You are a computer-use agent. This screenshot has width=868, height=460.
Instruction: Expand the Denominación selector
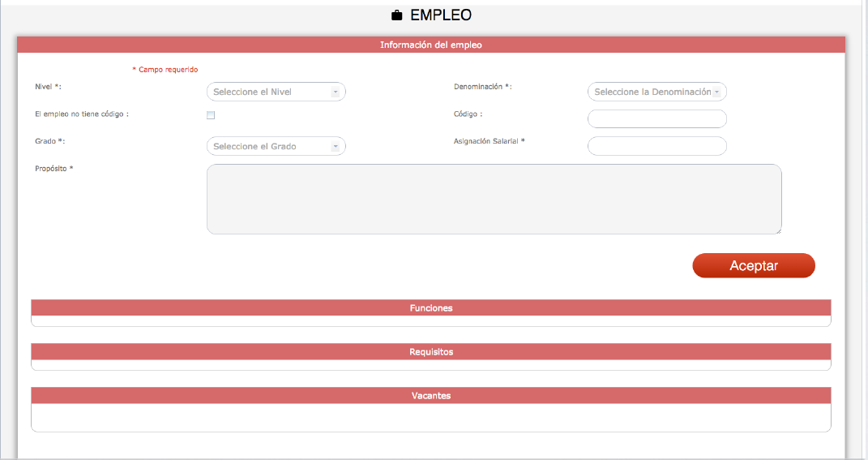(656, 92)
